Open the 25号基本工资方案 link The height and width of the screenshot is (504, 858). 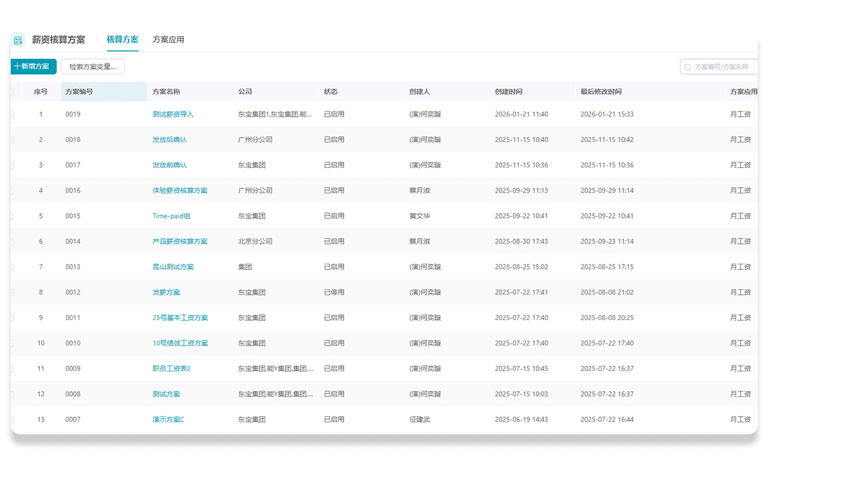(180, 318)
